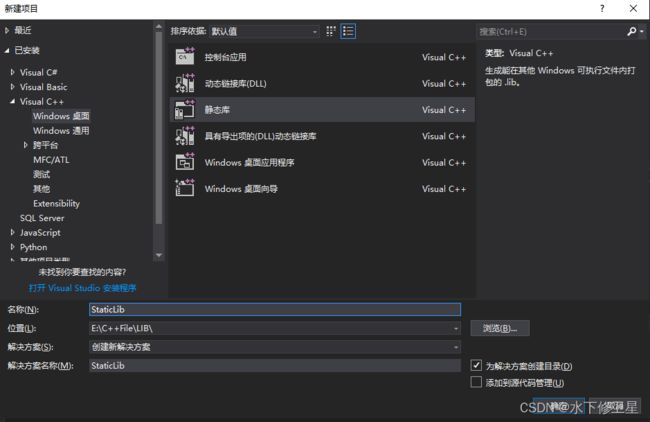650x422 pixels.
Task: Open the dialog help question mark
Action: (602, 8)
